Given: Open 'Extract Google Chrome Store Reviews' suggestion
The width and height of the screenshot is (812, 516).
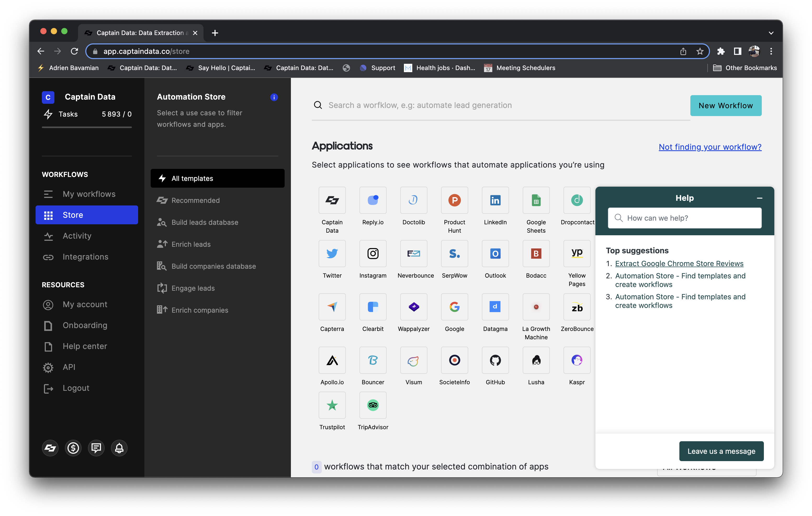Looking at the screenshot, I should click(679, 263).
